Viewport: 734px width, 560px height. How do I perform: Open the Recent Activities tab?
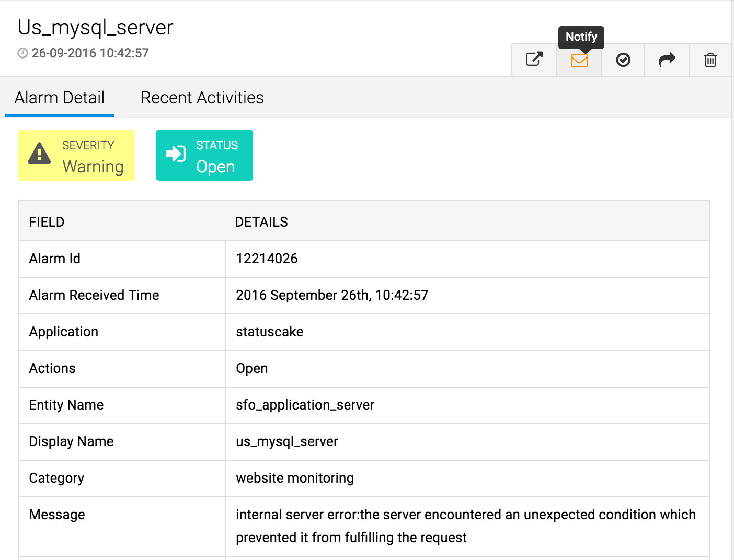point(202,98)
